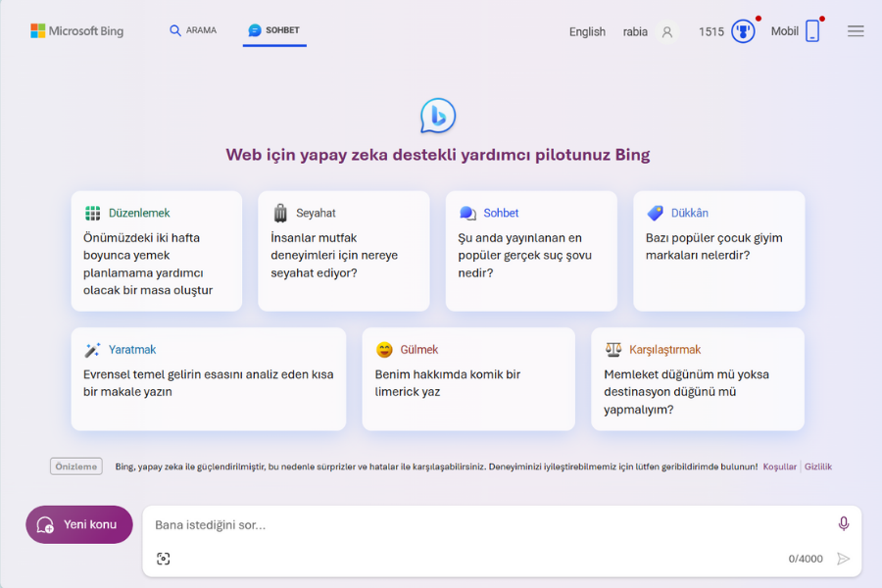
Task: Select the kids clothing brands suggestion card
Action: (719, 251)
